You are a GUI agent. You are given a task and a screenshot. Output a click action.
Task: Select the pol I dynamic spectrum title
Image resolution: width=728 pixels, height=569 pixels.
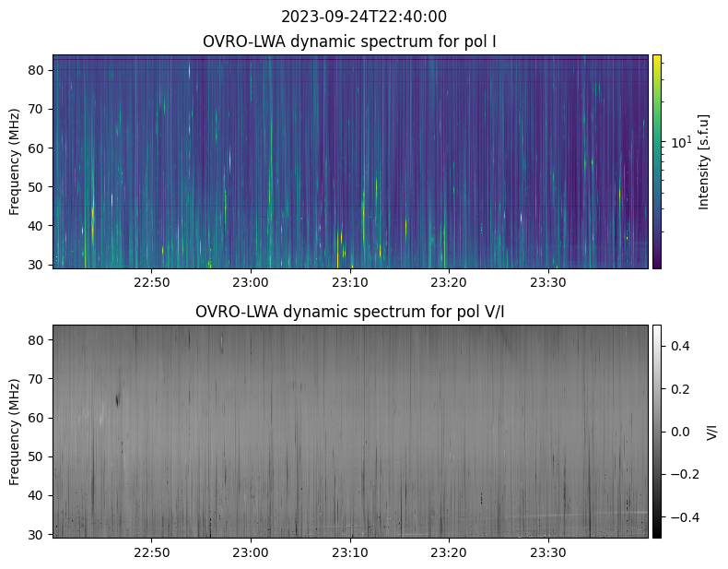[x=349, y=41]
